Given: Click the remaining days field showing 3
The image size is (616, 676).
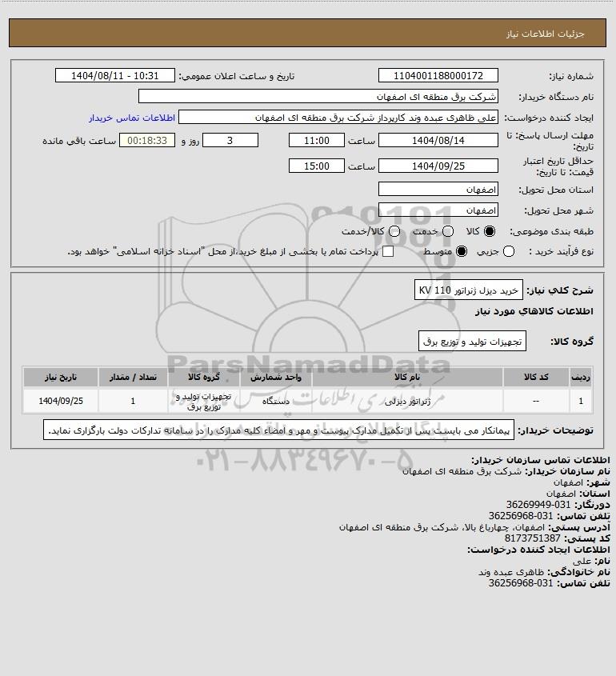Looking at the screenshot, I should point(230,140).
